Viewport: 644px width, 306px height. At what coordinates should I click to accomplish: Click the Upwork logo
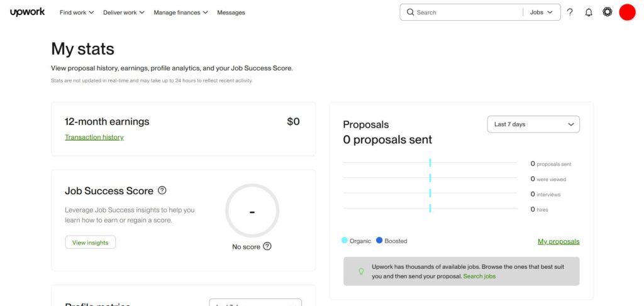27,12
